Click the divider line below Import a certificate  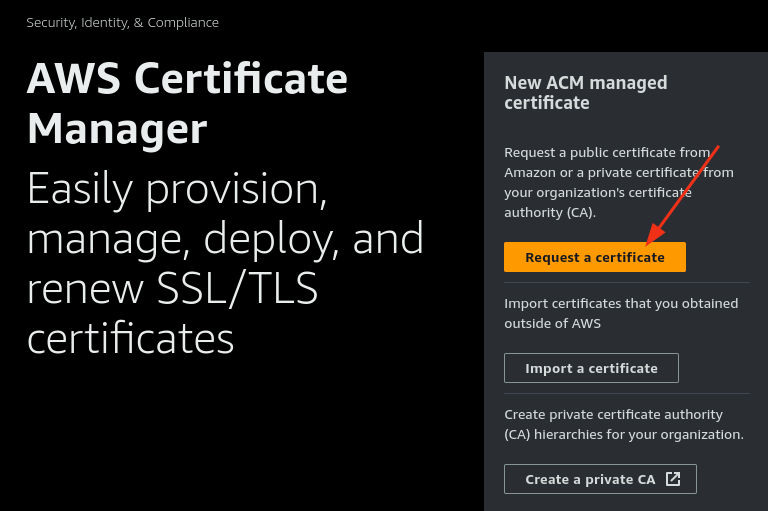[624, 393]
